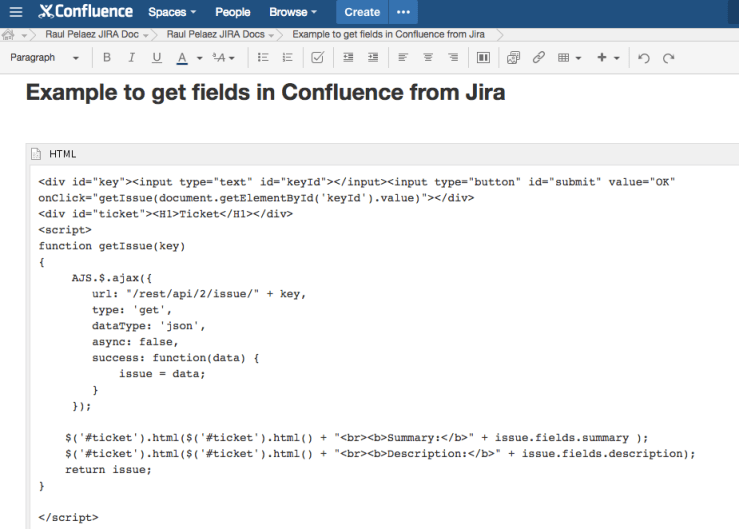Viewport: 739px width, 529px height.
Task: Click the Create button
Action: pyautogui.click(x=362, y=12)
